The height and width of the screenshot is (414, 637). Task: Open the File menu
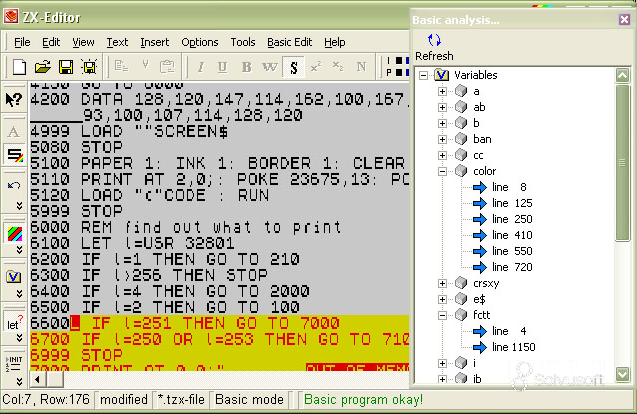(22, 42)
